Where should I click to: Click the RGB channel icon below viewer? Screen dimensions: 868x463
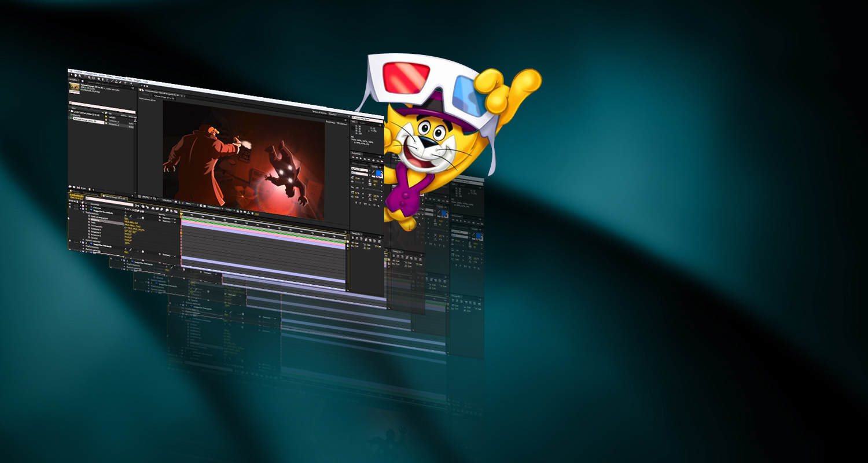(183, 203)
